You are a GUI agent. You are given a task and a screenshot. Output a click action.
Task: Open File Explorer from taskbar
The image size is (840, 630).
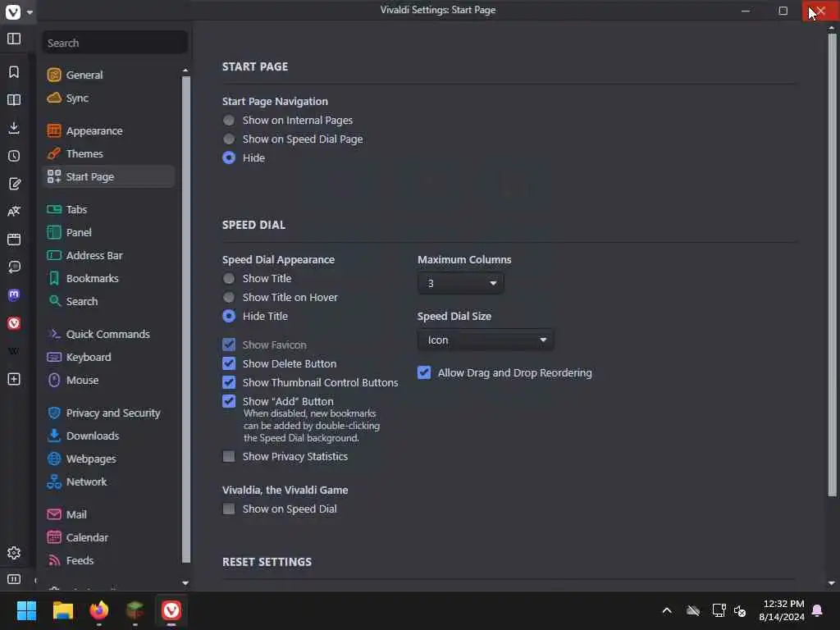62,610
